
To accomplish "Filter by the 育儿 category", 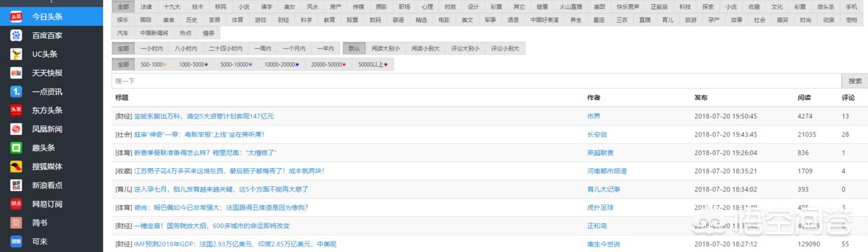I will [667, 20].
